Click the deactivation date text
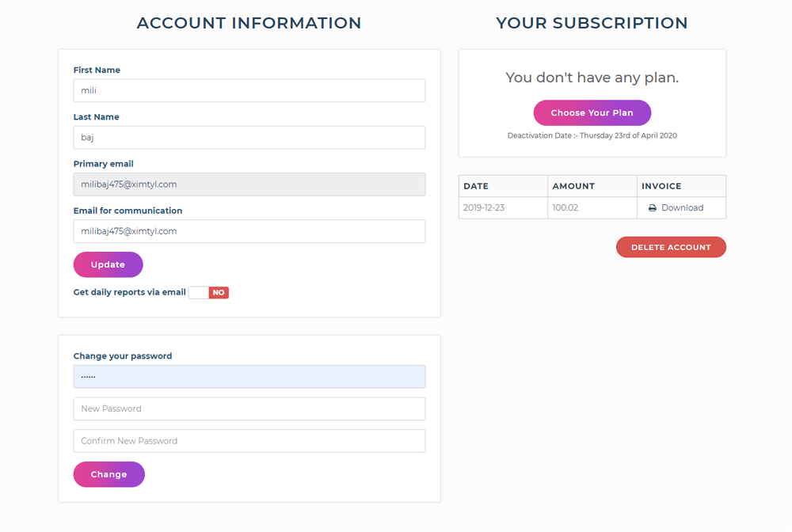This screenshot has height=532, width=792. pos(592,135)
